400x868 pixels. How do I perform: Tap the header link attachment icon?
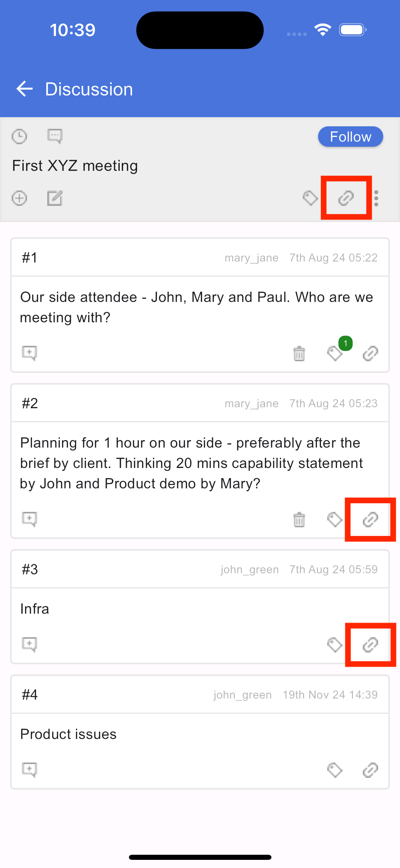346,198
